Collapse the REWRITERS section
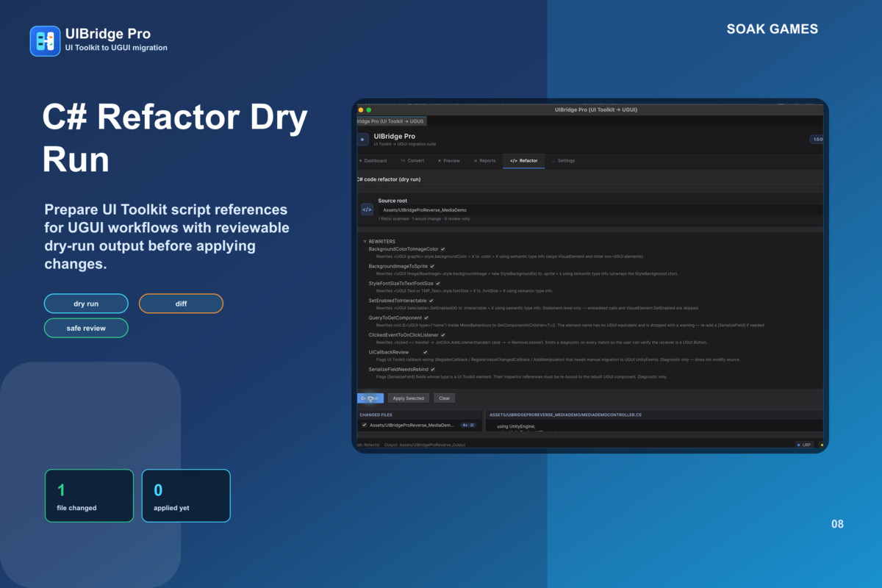This screenshot has height=588, width=882. tap(365, 241)
